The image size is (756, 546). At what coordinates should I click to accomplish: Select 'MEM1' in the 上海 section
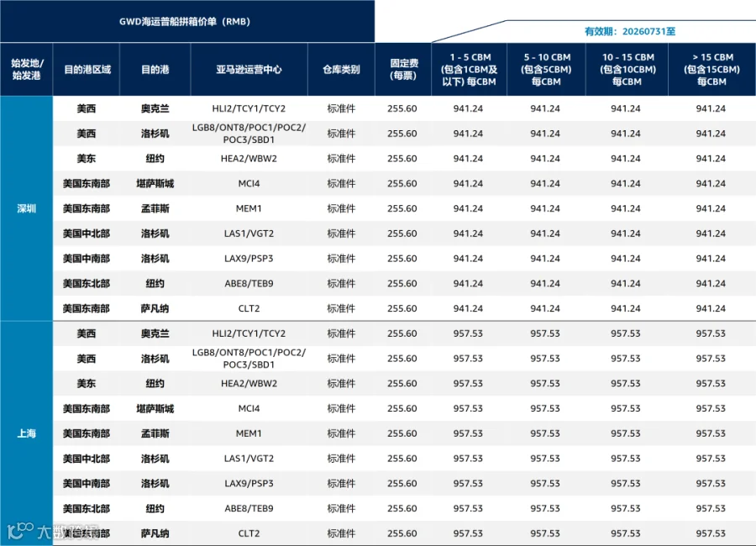click(249, 433)
